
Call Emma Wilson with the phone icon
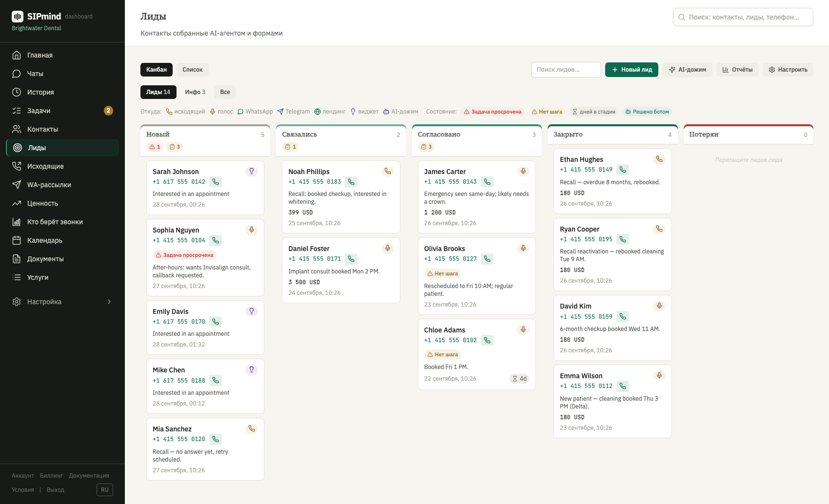[x=623, y=386]
